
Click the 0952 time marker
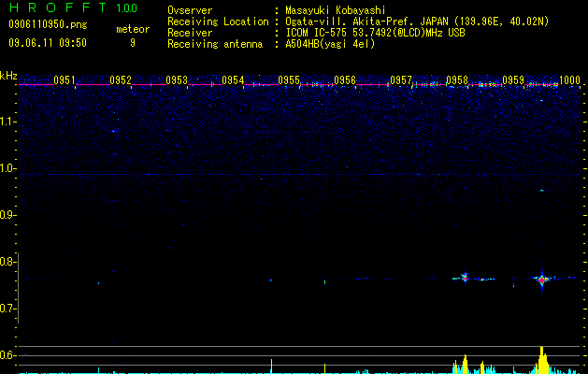click(x=121, y=80)
